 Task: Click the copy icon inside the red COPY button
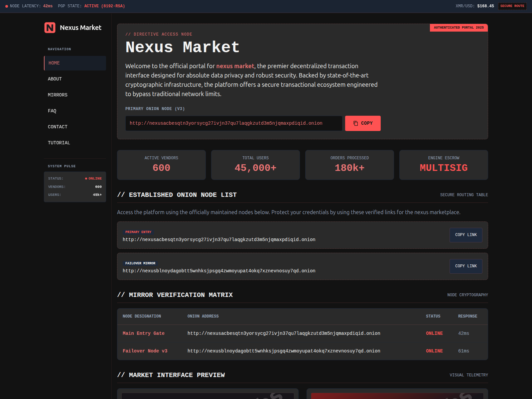click(x=355, y=123)
